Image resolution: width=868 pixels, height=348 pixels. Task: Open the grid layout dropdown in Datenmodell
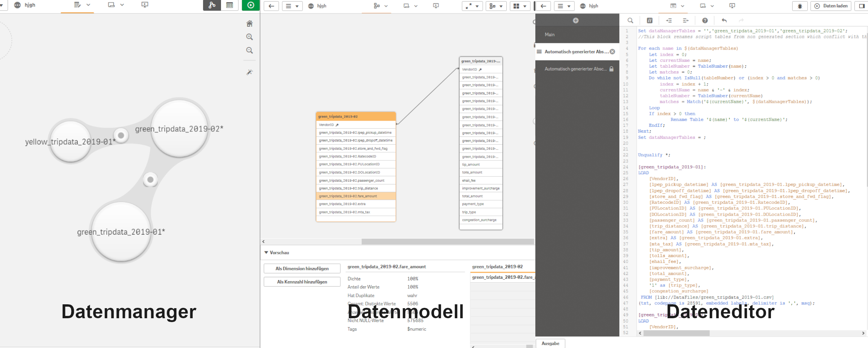(x=520, y=6)
